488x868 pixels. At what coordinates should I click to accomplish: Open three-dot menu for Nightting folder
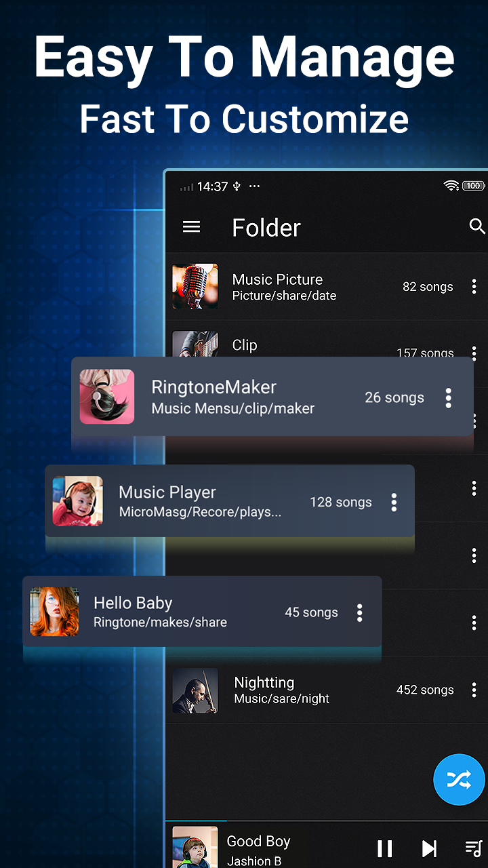point(474,690)
